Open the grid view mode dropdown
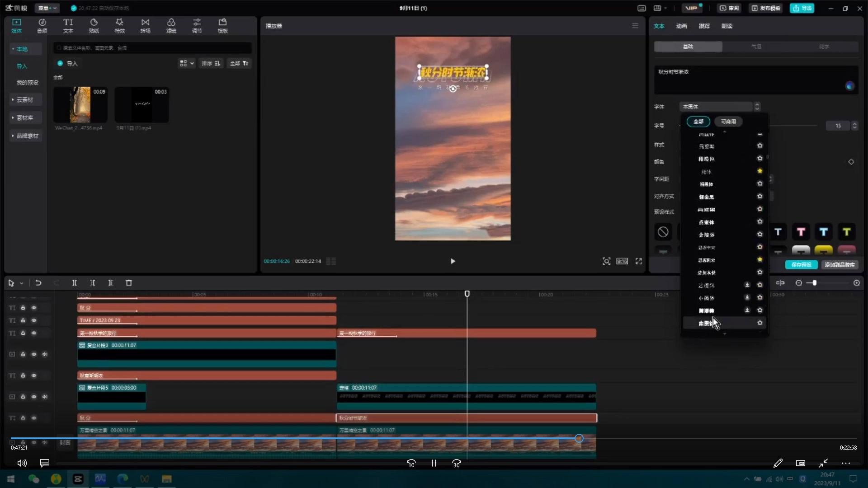 (x=187, y=63)
